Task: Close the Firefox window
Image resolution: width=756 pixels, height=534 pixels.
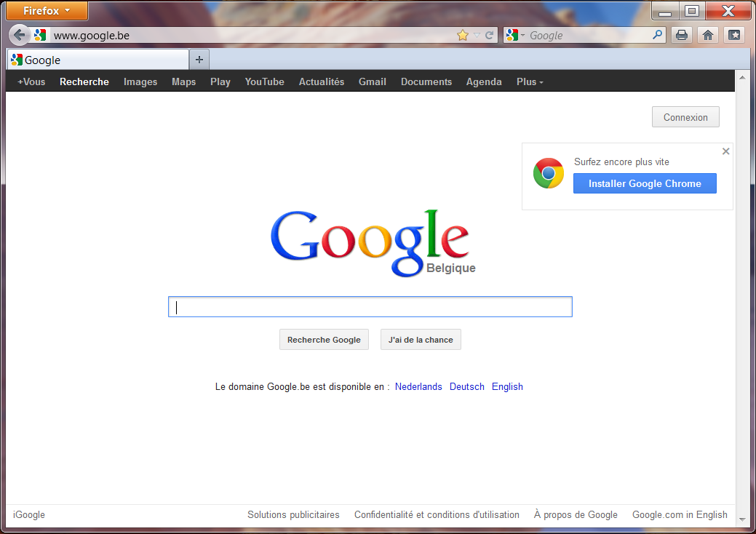Action: click(728, 11)
